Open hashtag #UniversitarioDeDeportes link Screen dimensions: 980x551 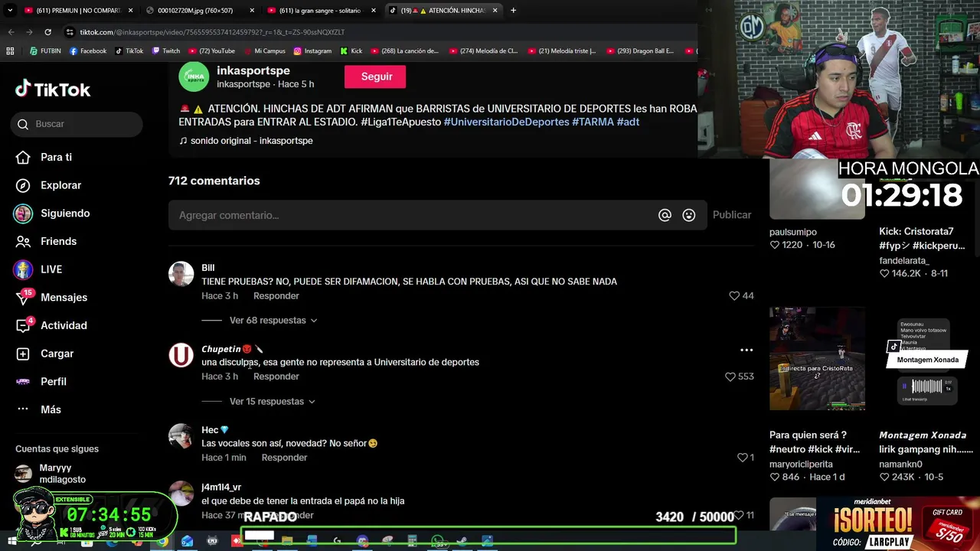(x=507, y=122)
